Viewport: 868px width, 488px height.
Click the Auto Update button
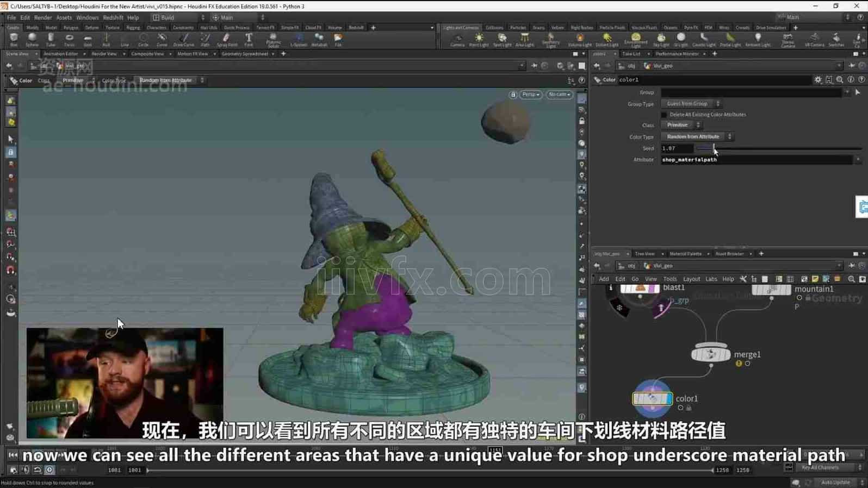tap(835, 483)
